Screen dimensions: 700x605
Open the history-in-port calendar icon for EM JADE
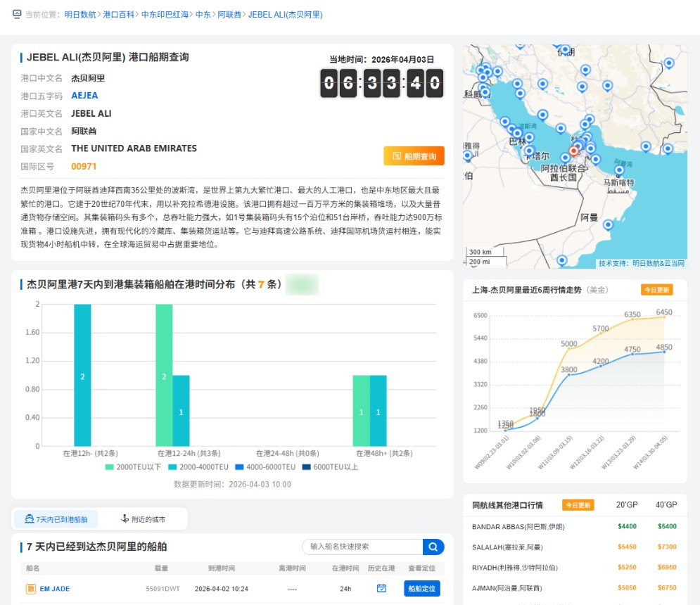pos(381,589)
